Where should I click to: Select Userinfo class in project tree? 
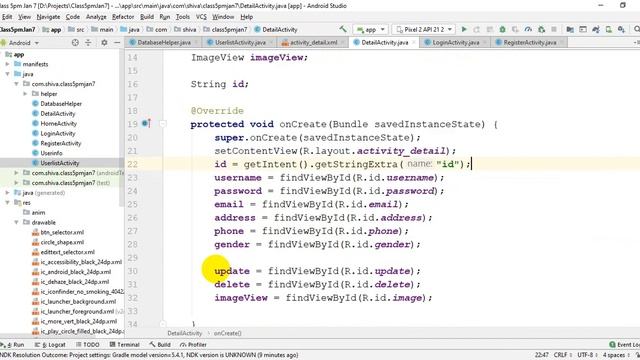pos(51,153)
